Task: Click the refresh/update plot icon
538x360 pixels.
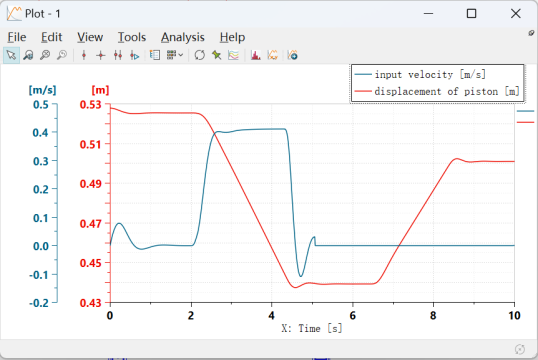Action: [x=199, y=55]
